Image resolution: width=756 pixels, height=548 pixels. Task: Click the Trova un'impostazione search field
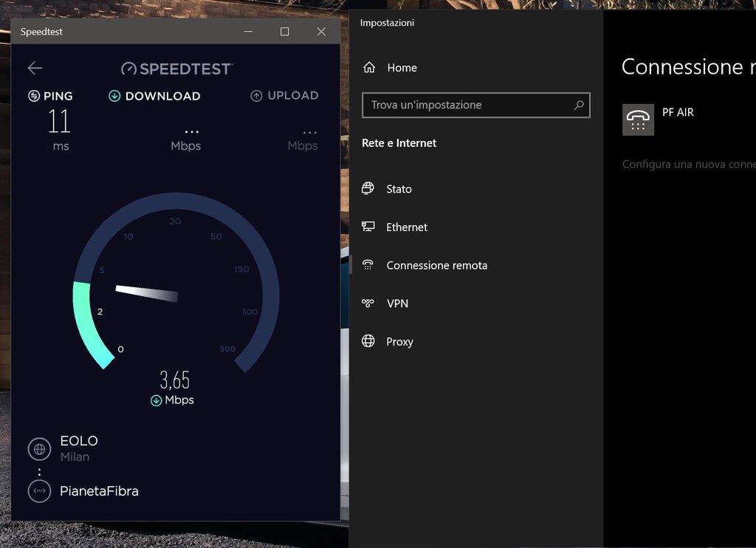tap(469, 105)
